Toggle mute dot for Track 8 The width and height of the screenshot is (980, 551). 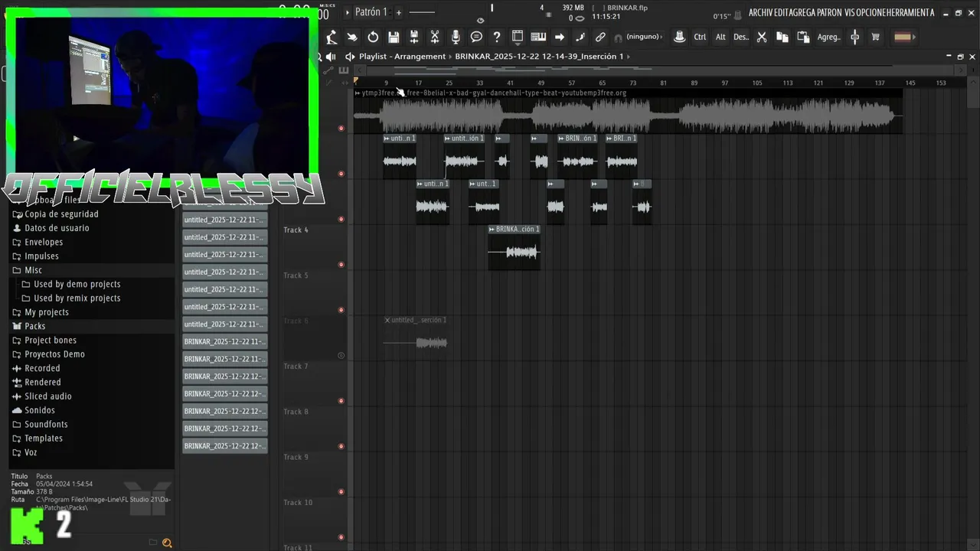[341, 446]
